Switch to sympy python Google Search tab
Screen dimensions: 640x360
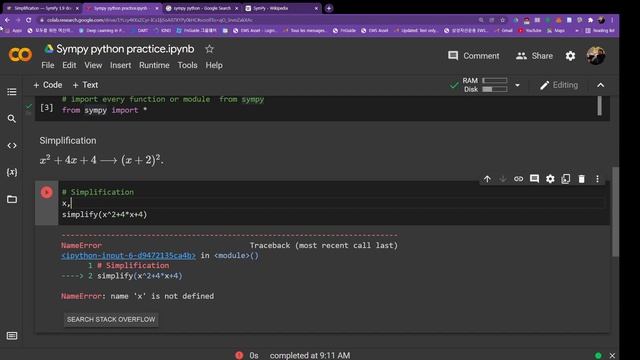pyautogui.click(x=202, y=8)
